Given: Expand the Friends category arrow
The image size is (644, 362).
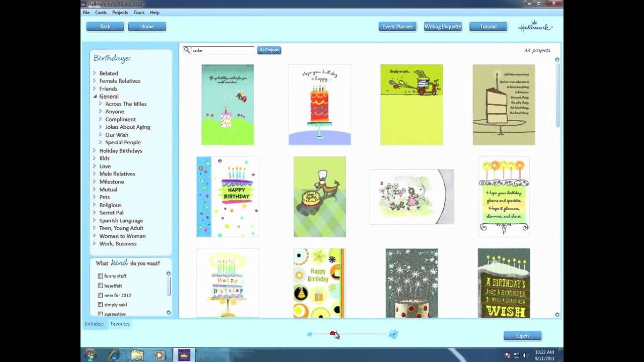Looking at the screenshot, I should click(94, 88).
